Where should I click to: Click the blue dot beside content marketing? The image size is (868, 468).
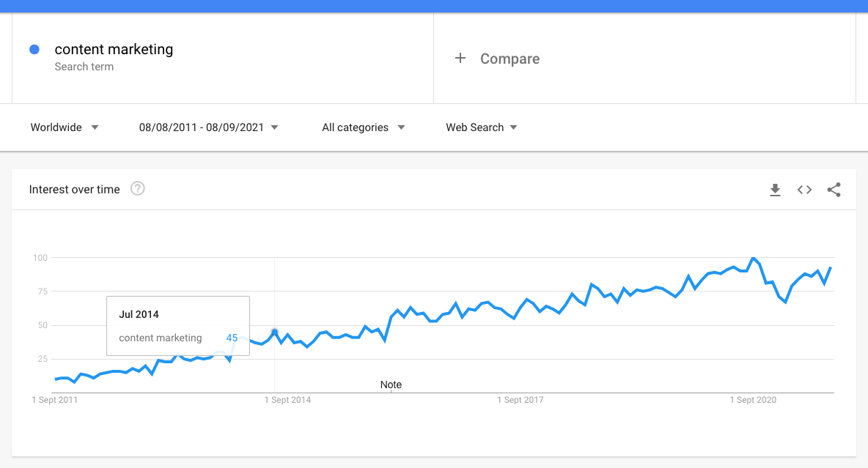click(x=34, y=50)
